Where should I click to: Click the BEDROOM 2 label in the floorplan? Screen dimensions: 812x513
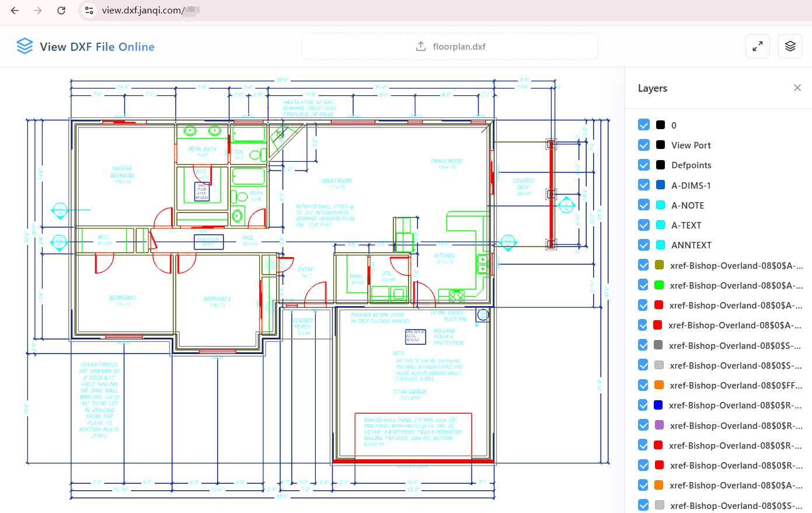[123, 298]
